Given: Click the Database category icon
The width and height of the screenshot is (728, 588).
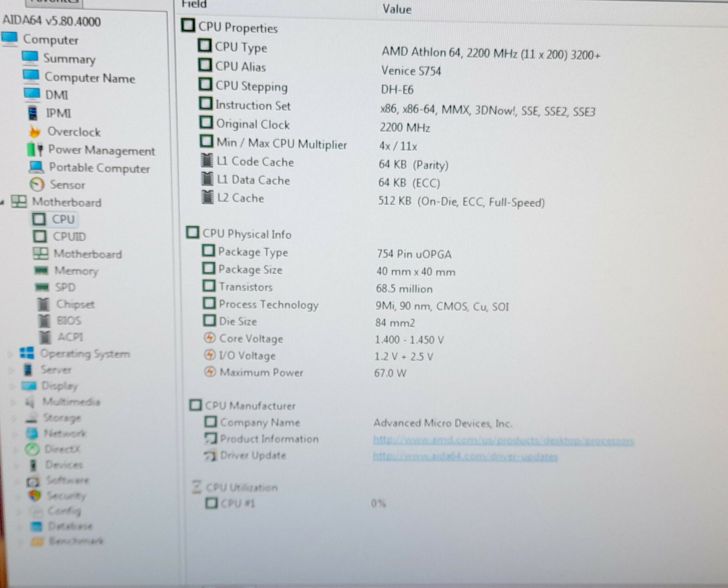Looking at the screenshot, I should click(36, 527).
